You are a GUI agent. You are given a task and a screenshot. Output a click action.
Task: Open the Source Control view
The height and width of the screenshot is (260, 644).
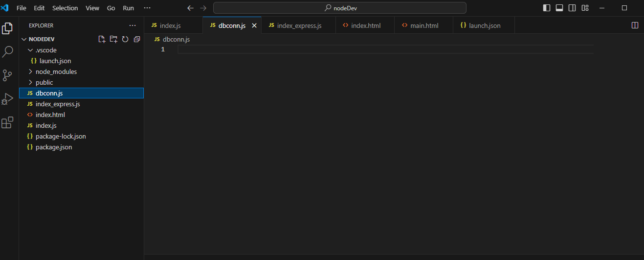[7, 75]
